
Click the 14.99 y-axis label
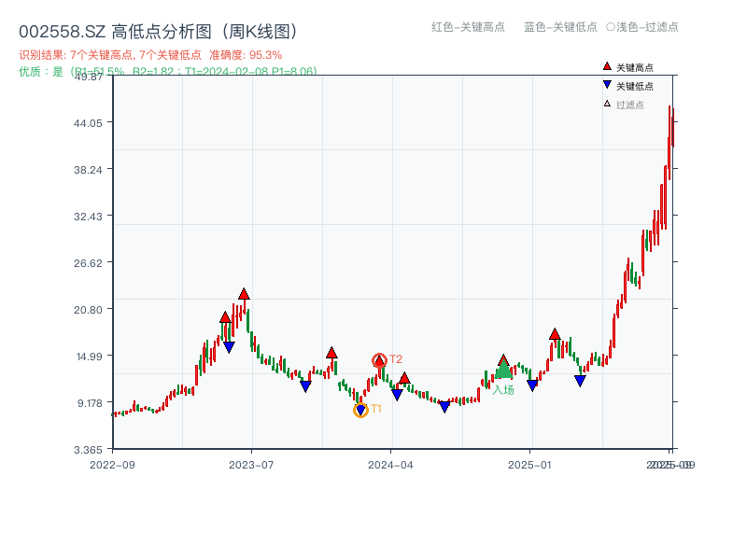pyautogui.click(x=89, y=357)
